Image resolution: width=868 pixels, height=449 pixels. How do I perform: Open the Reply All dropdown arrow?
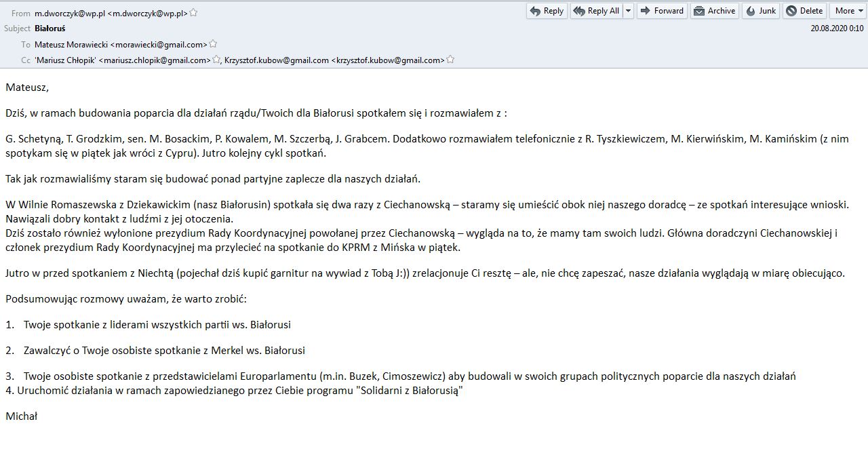[628, 11]
